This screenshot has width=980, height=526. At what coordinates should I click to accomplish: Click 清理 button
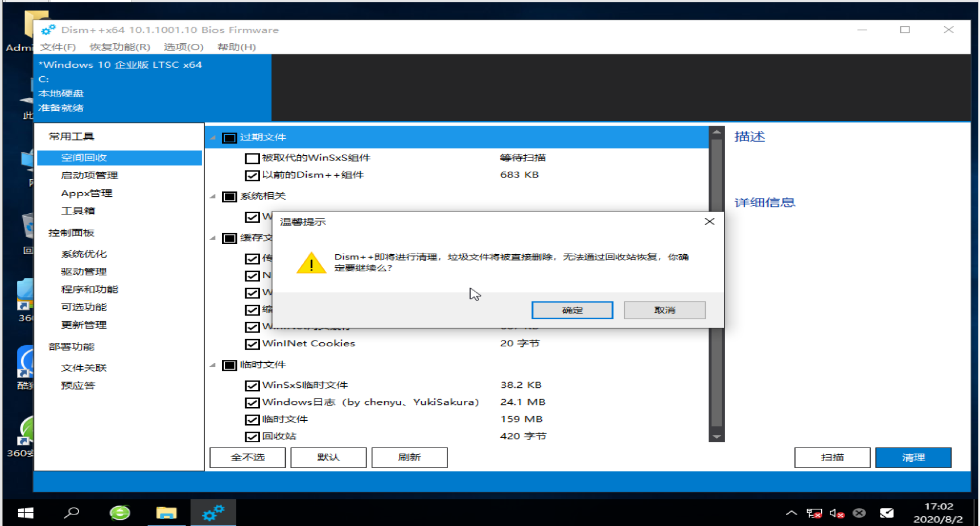(913, 457)
